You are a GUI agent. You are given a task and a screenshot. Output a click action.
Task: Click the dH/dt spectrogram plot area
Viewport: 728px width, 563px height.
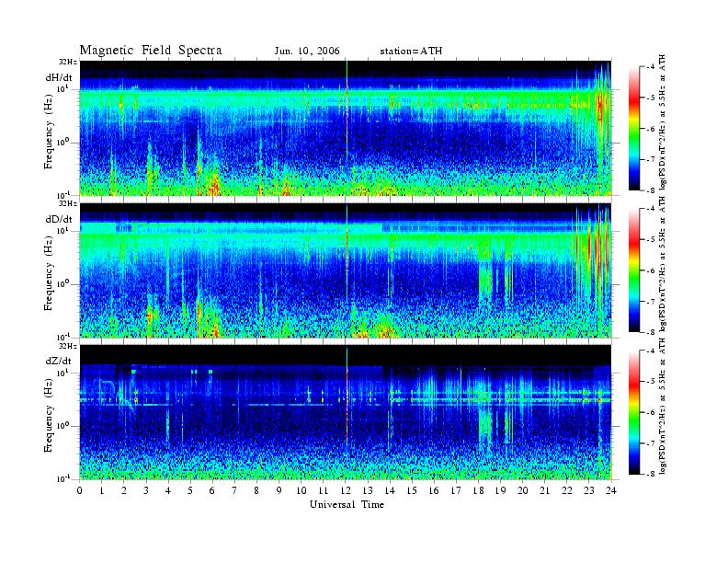click(346, 128)
